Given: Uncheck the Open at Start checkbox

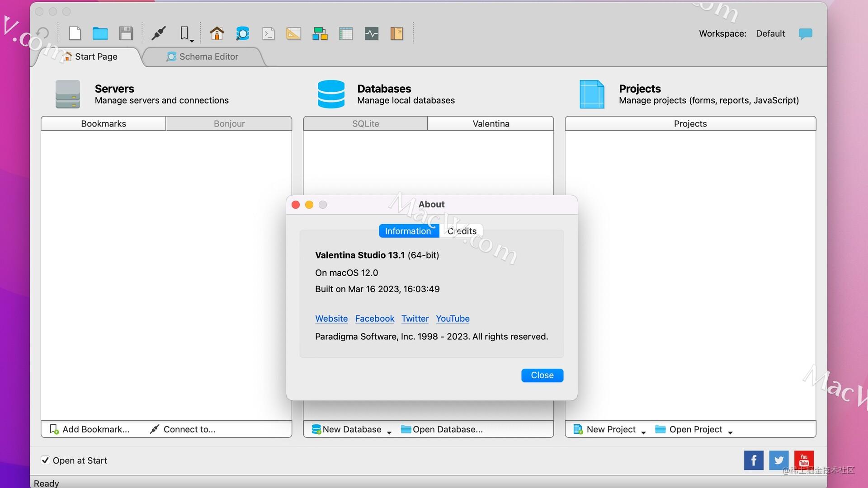Looking at the screenshot, I should [x=45, y=460].
